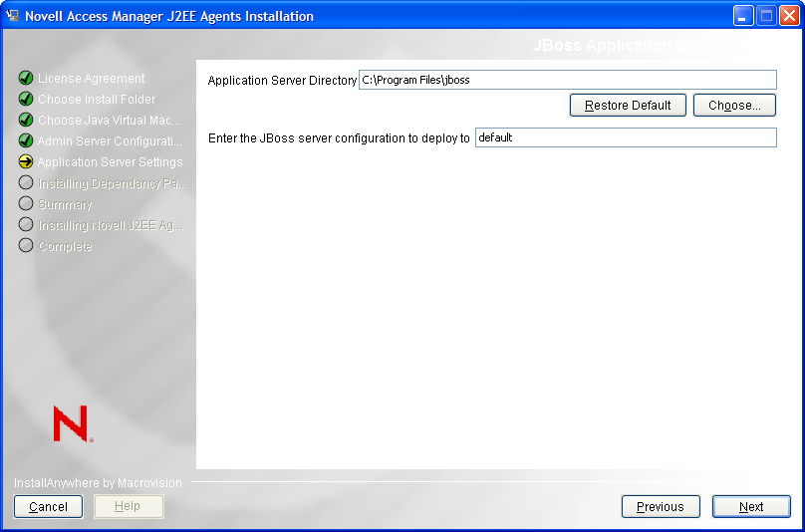Select the Choose Java Virtual Mac... step text

(110, 121)
